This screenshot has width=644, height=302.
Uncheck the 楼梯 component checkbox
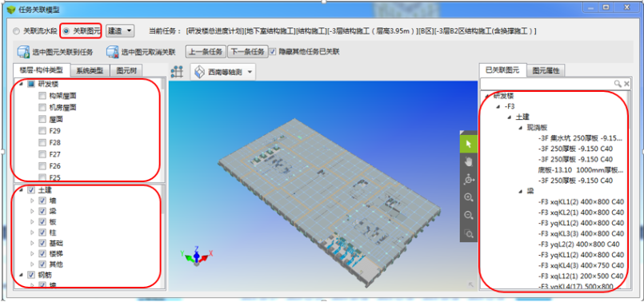pyautogui.click(x=42, y=253)
